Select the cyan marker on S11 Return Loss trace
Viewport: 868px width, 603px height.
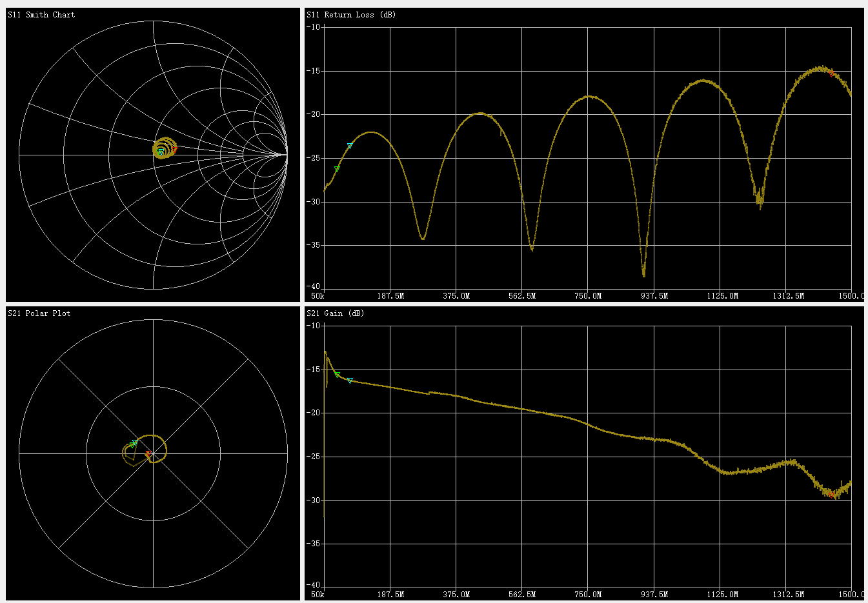(350, 146)
